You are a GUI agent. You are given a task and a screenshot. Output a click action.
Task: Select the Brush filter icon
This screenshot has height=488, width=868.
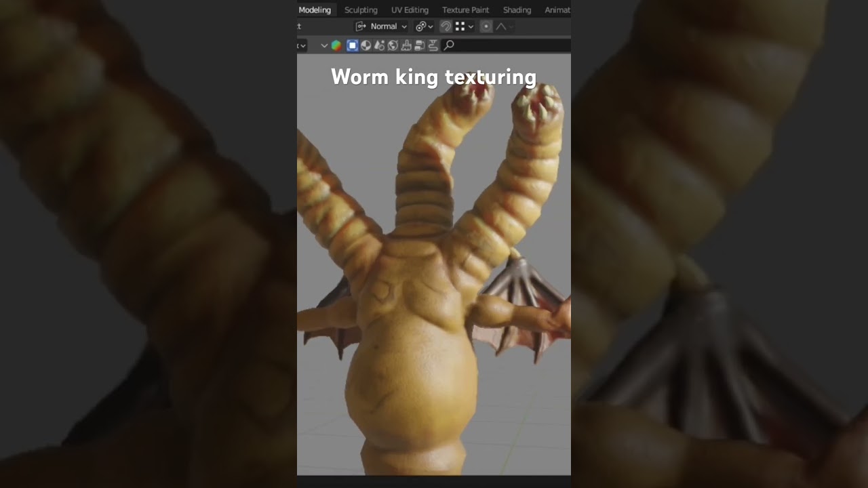pos(406,45)
